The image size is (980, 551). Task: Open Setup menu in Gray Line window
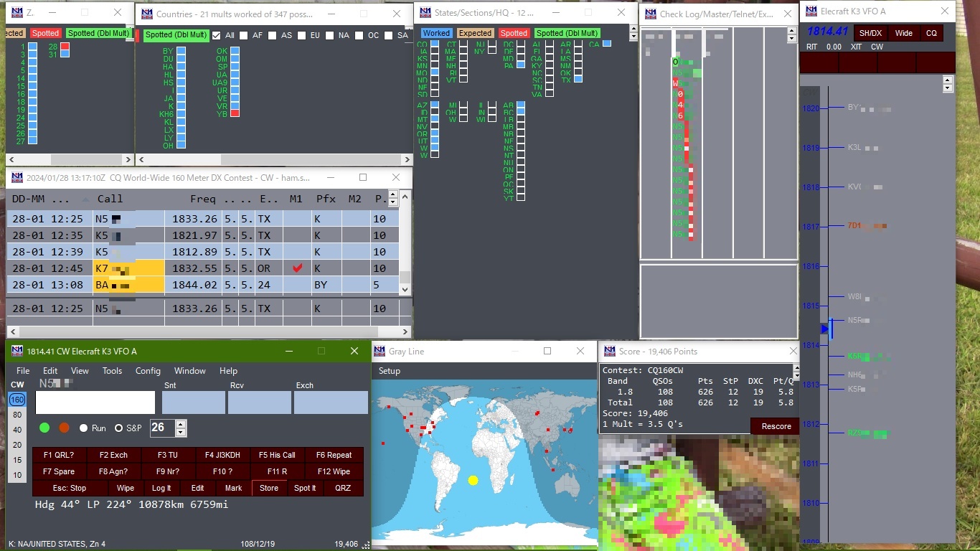tap(390, 371)
